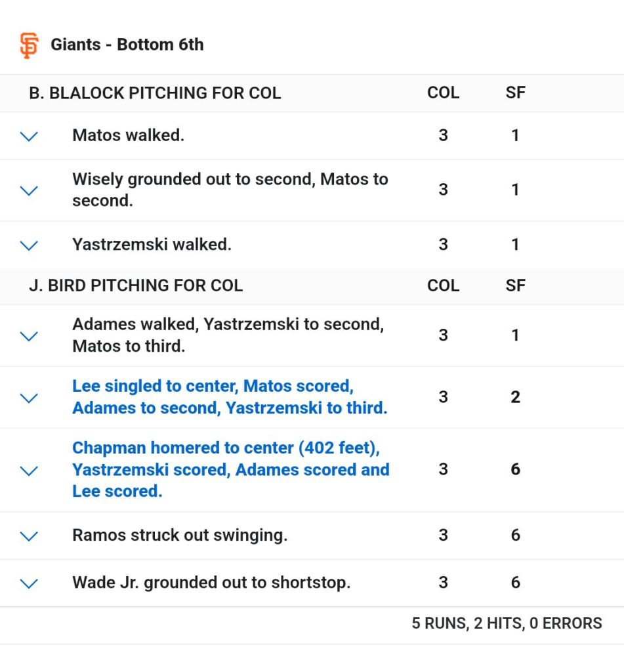624x672 pixels.
Task: Expand the 'Matos walked' play details
Action: pos(29,136)
